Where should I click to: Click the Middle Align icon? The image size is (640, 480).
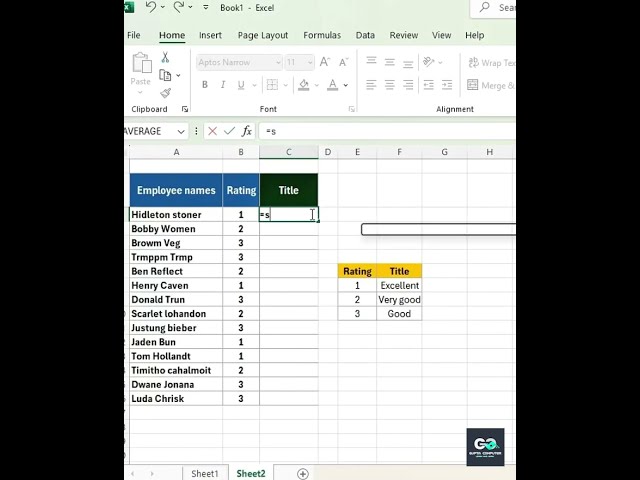pyautogui.click(x=390, y=62)
